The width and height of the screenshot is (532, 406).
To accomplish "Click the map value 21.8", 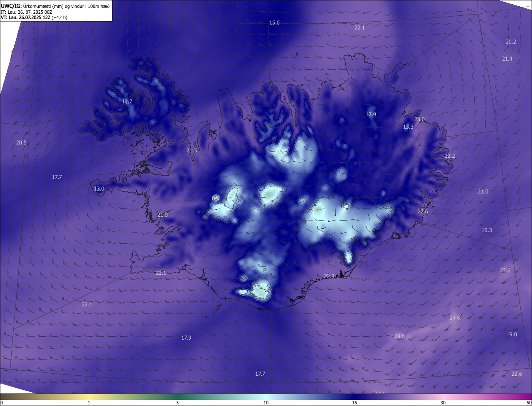I will coord(163,215).
